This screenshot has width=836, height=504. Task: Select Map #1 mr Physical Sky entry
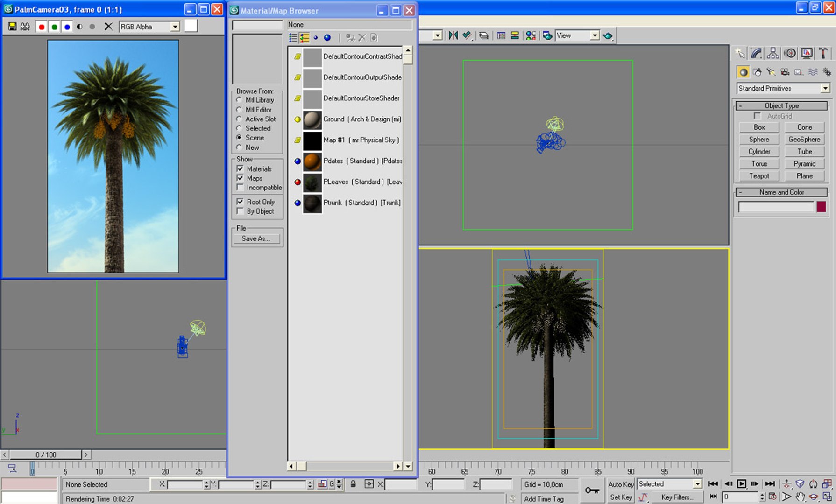(348, 140)
